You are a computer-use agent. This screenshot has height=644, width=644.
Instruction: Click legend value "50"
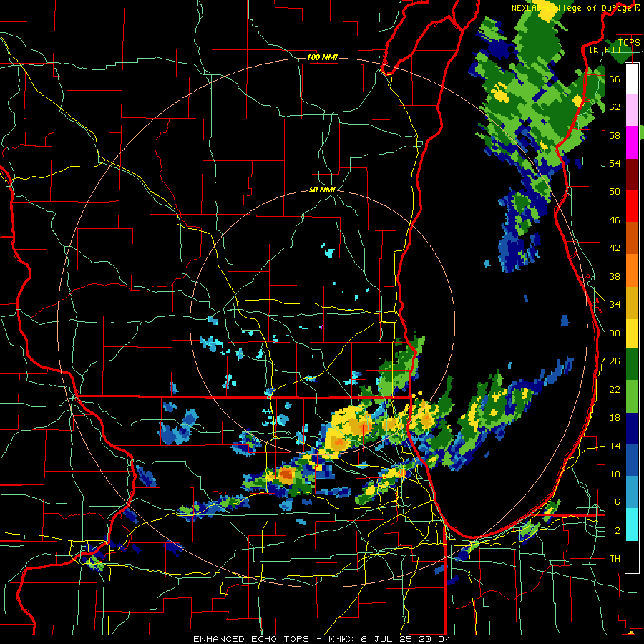click(x=615, y=191)
